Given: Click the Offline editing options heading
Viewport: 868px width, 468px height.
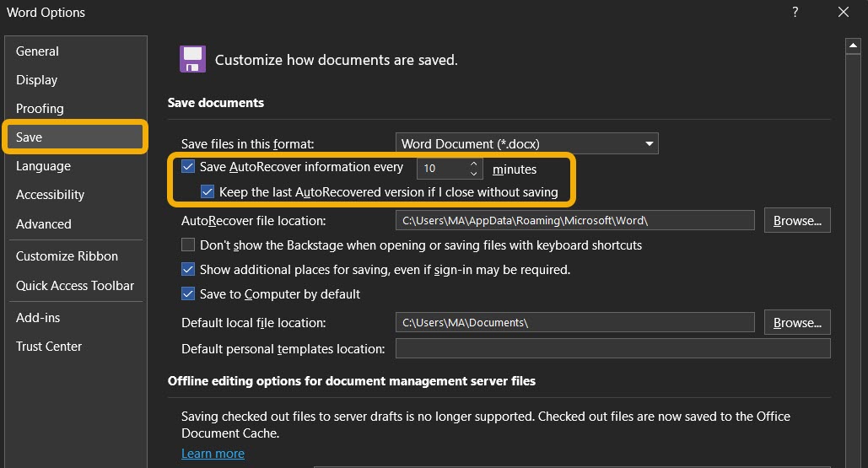Looking at the screenshot, I should pyautogui.click(x=352, y=380).
